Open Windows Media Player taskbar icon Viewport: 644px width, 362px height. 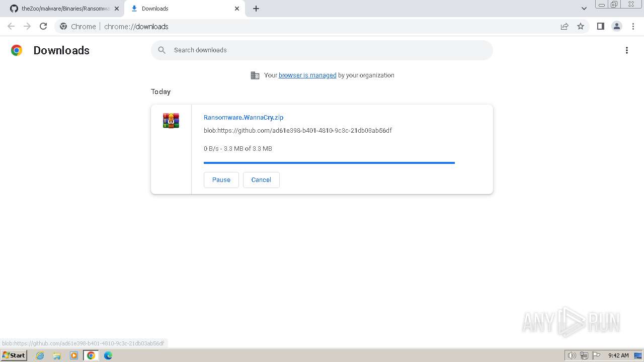pyautogui.click(x=74, y=355)
